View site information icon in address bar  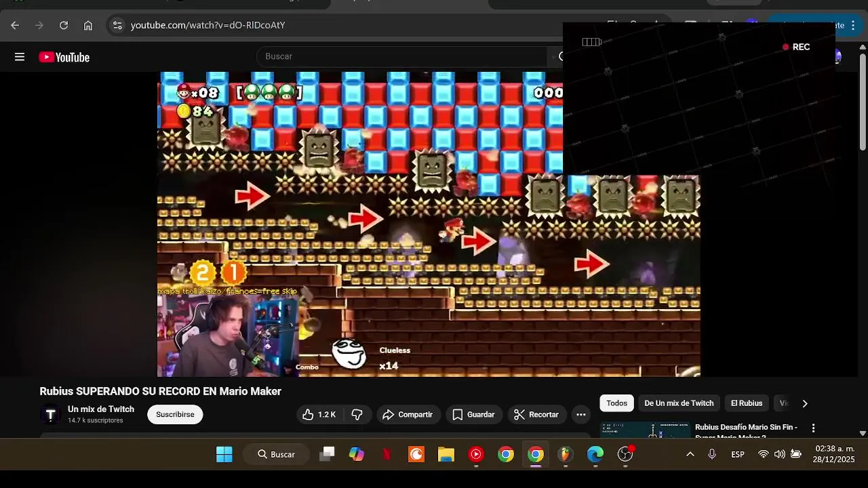(x=117, y=25)
